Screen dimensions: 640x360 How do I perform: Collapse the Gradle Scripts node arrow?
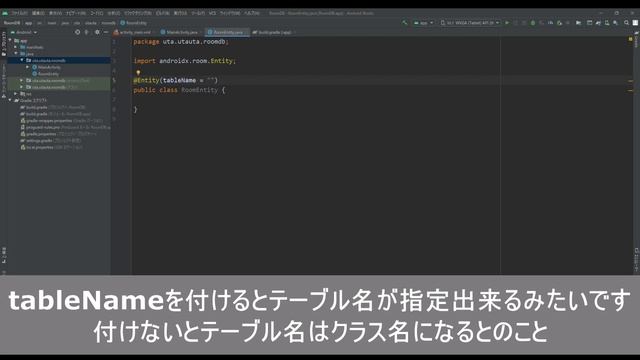coord(11,100)
